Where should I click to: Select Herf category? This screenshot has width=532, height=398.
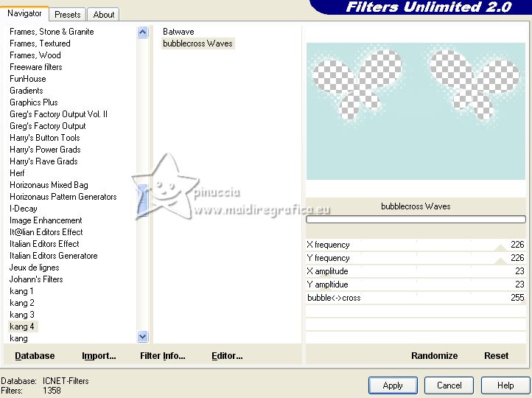(x=17, y=173)
